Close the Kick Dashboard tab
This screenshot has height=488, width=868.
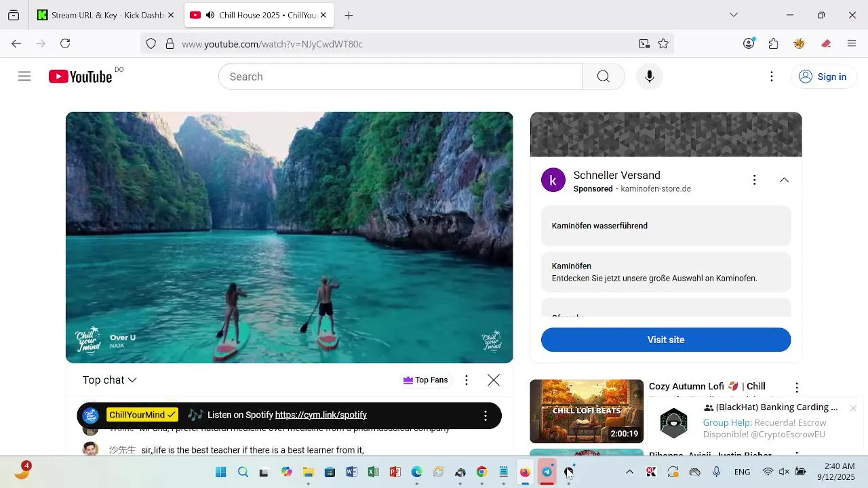(x=171, y=15)
